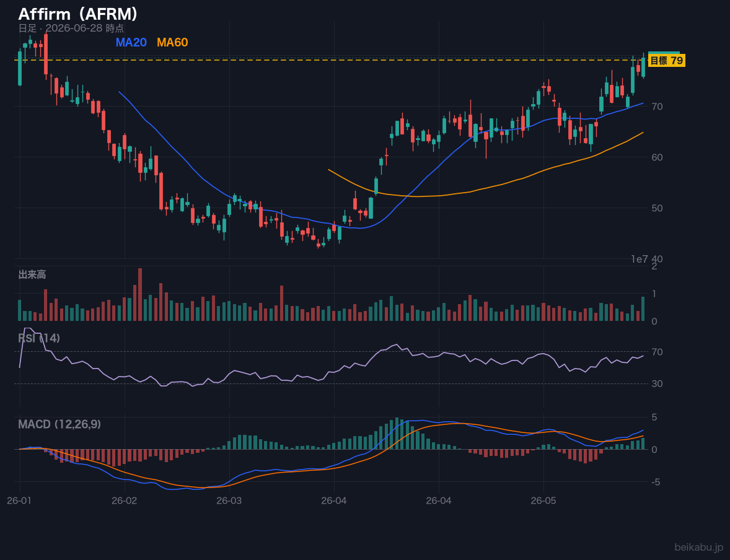Click the RSI axis label 30
The image size is (730, 560).
tap(657, 383)
